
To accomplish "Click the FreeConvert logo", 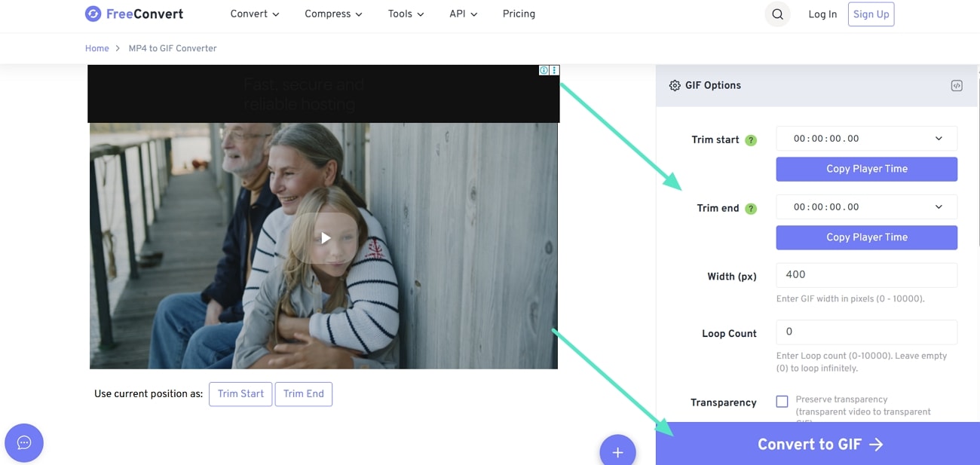I will [x=134, y=14].
